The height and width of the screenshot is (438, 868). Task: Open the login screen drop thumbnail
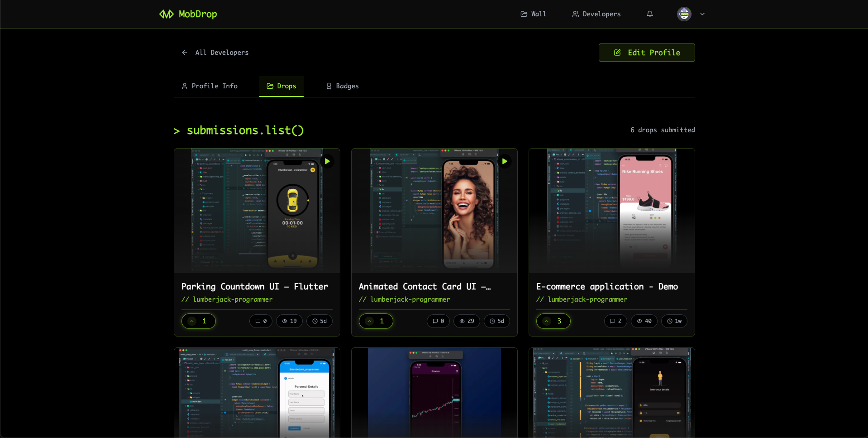[612, 393]
